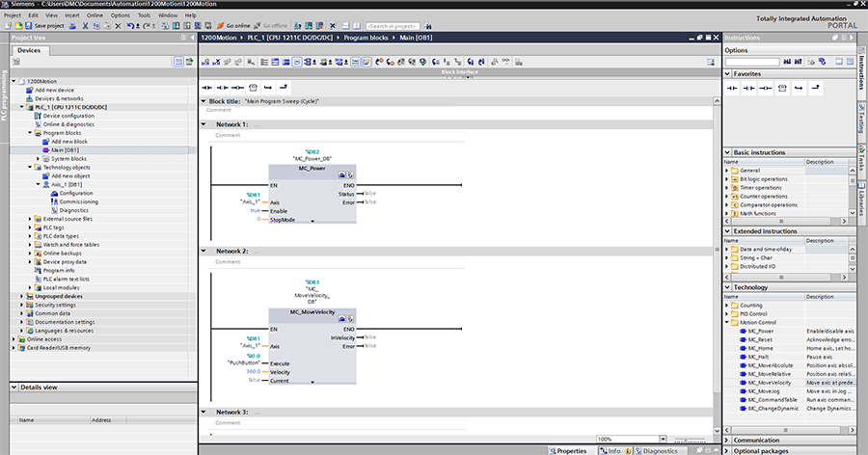Insert empty box from editor favorites bar

253,88
